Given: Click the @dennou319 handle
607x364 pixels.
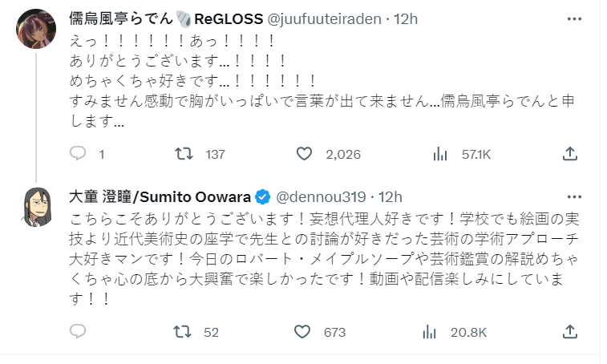Looking at the screenshot, I should point(322,196).
